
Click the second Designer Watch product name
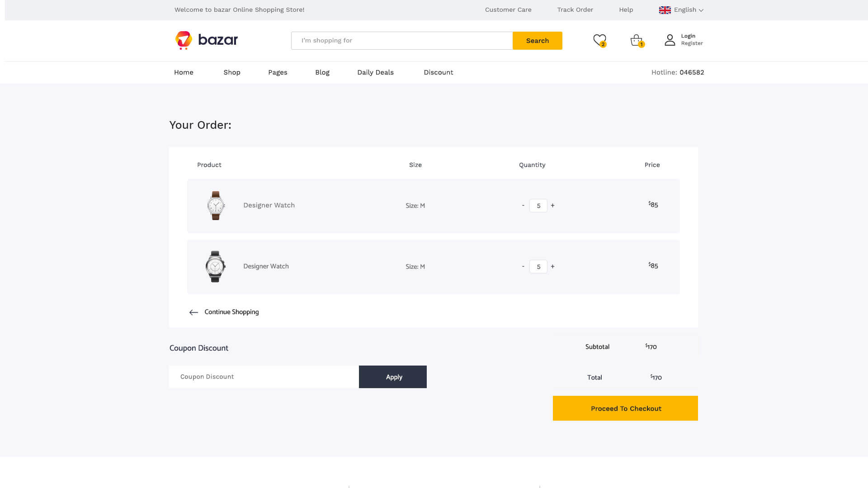[266, 267]
